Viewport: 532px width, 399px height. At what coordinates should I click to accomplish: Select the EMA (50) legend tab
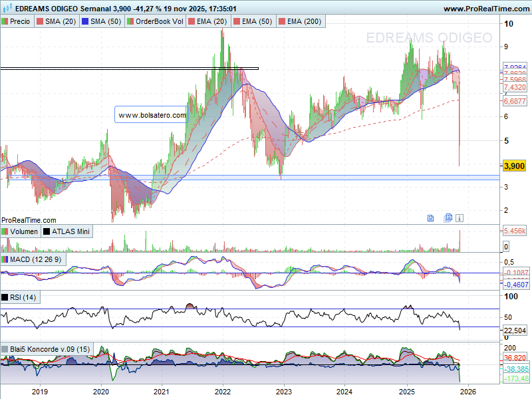[x=257, y=22]
